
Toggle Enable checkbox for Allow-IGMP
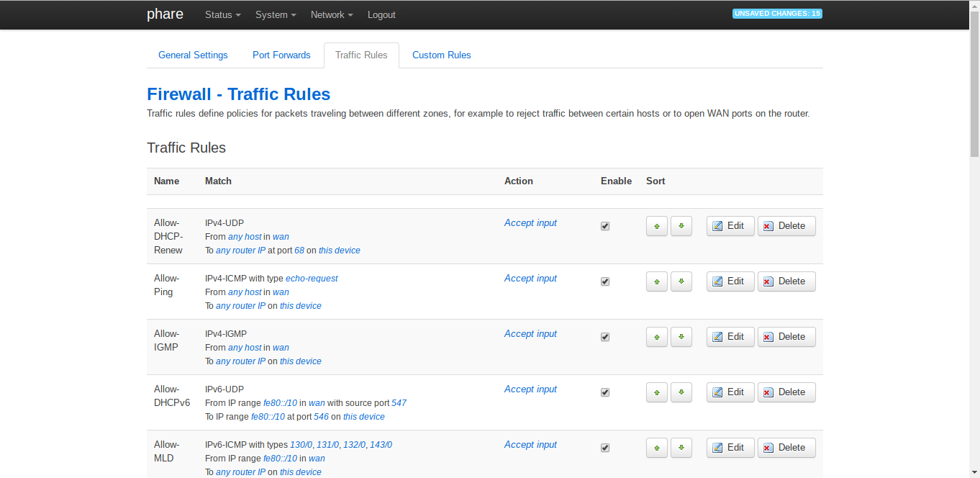[x=605, y=337]
